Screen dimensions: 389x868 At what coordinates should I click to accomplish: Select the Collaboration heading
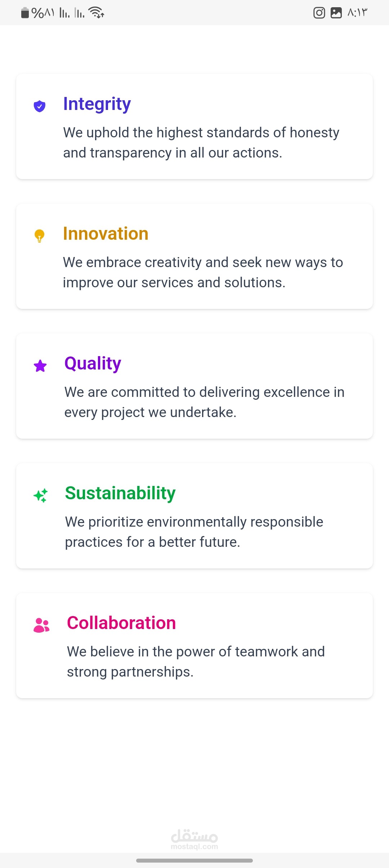coord(121,623)
